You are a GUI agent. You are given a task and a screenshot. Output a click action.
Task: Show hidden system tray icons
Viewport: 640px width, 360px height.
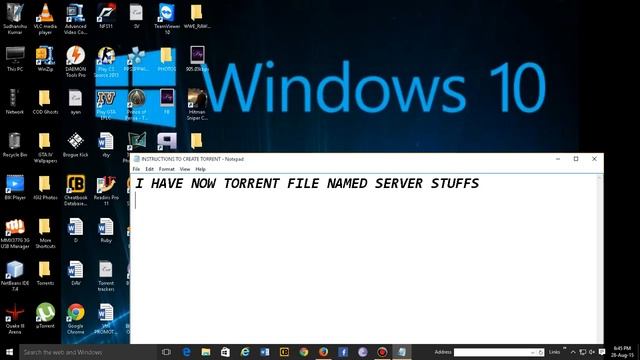(573, 352)
